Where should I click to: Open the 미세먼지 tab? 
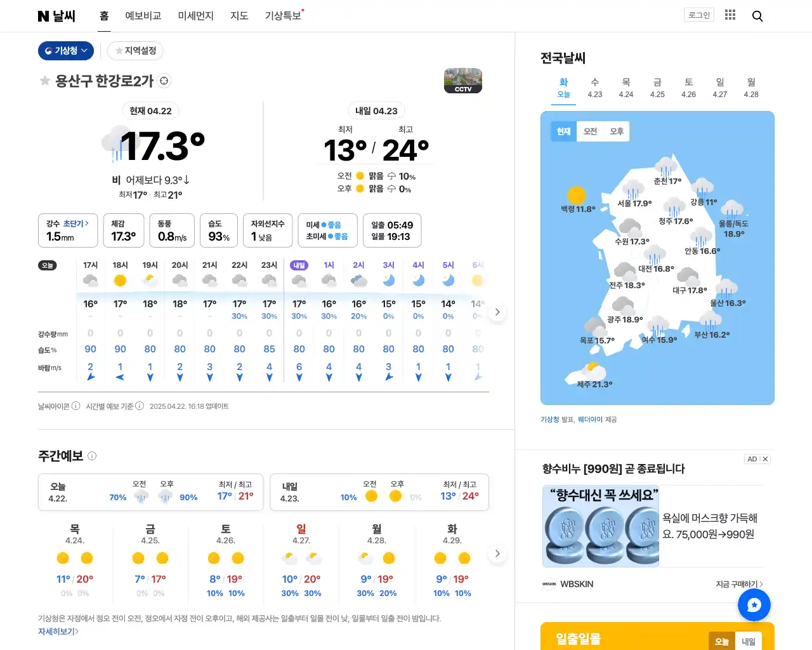coord(195,17)
